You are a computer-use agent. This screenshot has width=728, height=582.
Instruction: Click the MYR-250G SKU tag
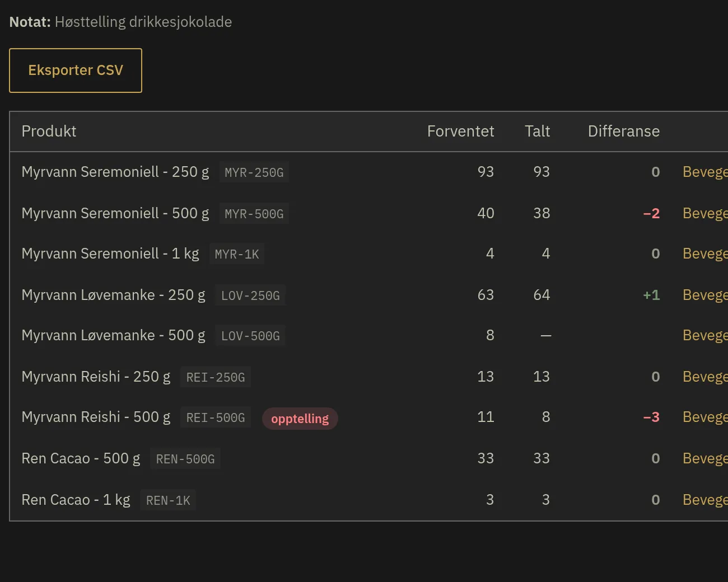click(254, 172)
